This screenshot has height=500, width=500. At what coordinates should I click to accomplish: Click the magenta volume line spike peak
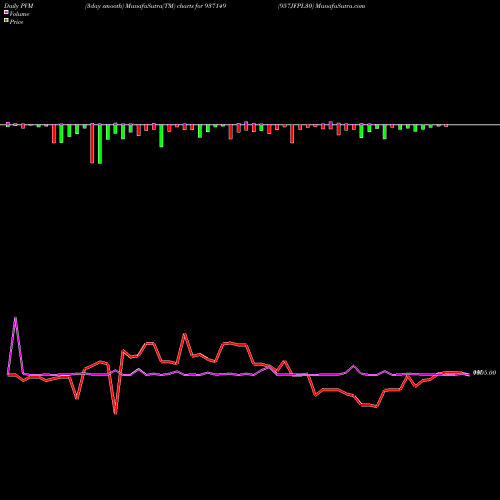pyautogui.click(x=15, y=318)
